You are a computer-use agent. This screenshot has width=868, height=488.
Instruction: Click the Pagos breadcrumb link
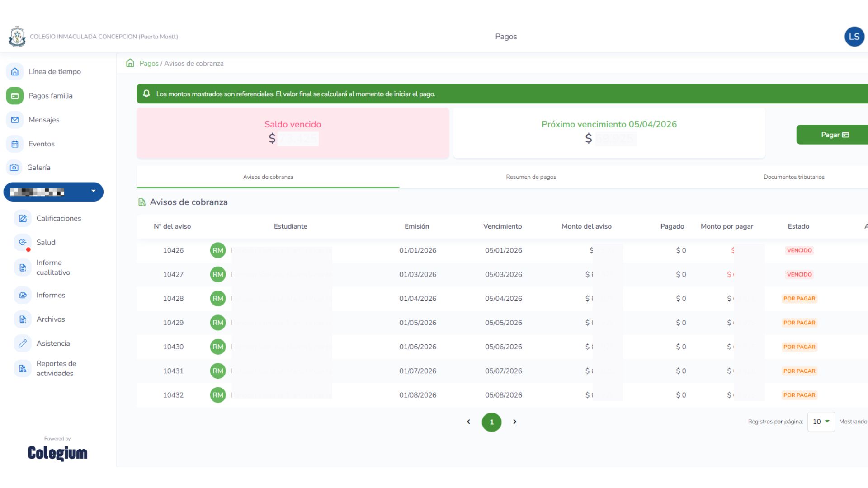pos(149,63)
